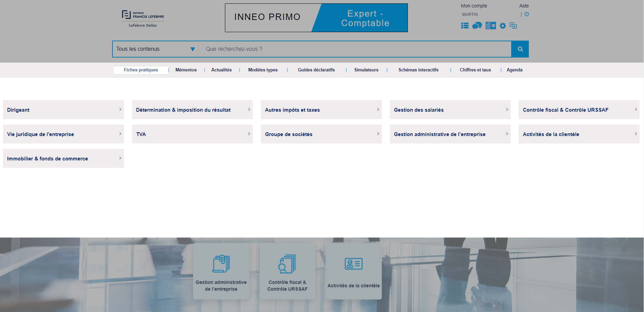This screenshot has height=312, width=644.
Task: Expand the TVA tile chevron
Action: 249,134
